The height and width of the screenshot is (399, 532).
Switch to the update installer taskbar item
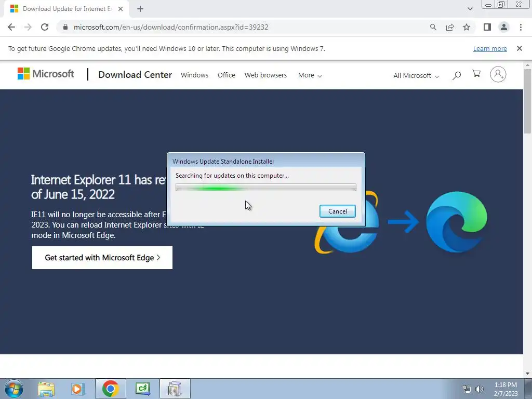(175, 389)
